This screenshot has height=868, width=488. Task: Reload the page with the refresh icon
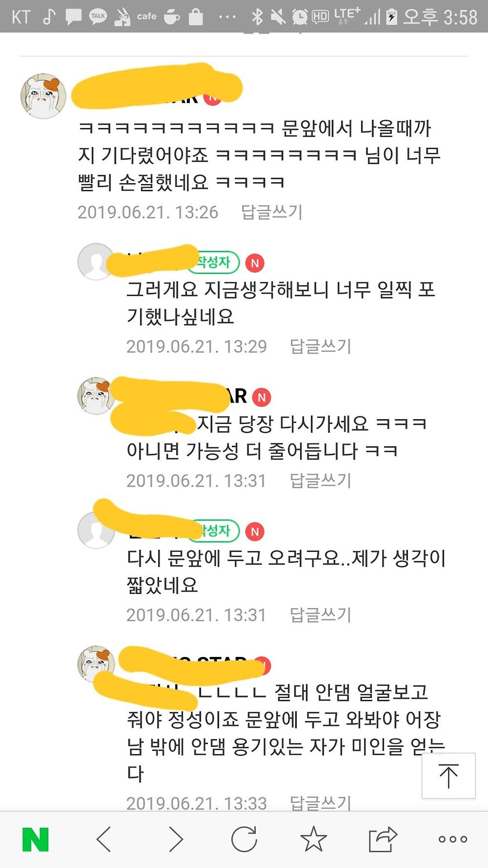point(244,839)
